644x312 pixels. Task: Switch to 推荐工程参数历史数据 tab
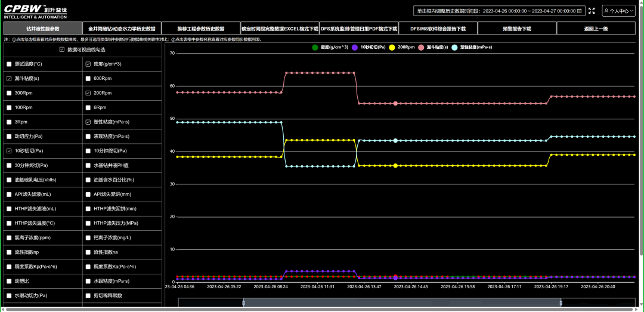click(201, 29)
